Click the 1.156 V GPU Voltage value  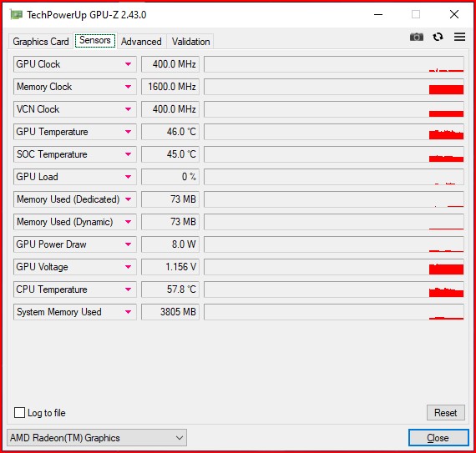coord(170,267)
